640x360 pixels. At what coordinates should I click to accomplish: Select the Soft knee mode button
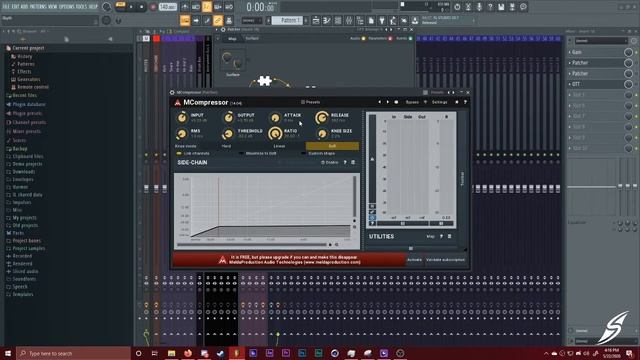point(332,146)
